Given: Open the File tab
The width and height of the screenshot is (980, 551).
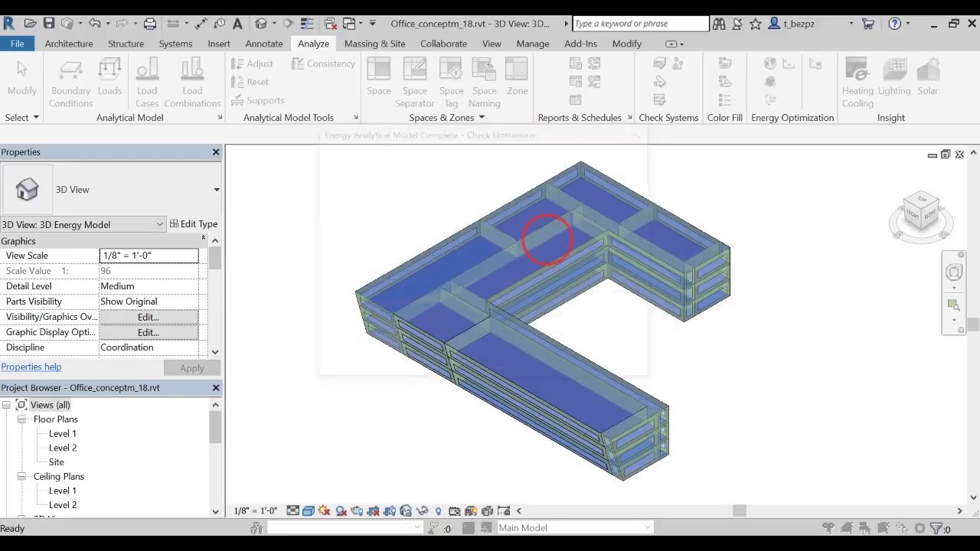Looking at the screenshot, I should [17, 44].
